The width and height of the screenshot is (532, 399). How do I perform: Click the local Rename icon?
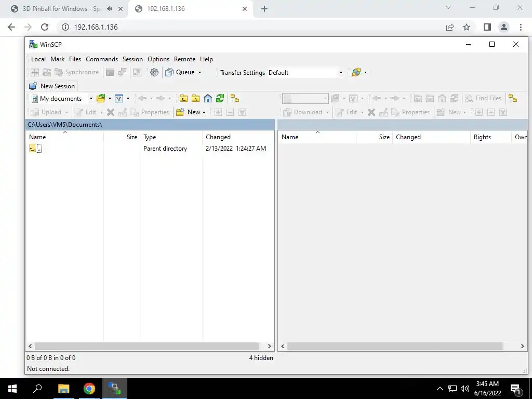tap(123, 112)
